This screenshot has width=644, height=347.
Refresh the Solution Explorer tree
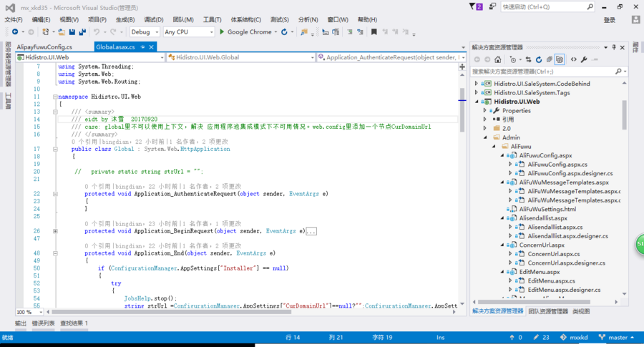click(x=539, y=59)
